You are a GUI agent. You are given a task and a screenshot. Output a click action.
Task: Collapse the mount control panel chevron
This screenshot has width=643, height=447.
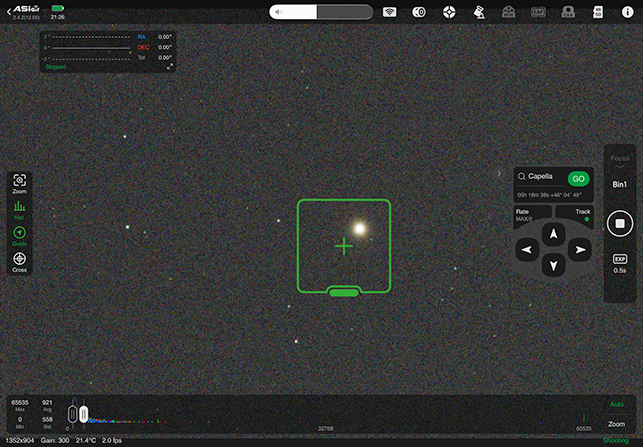[499, 174]
